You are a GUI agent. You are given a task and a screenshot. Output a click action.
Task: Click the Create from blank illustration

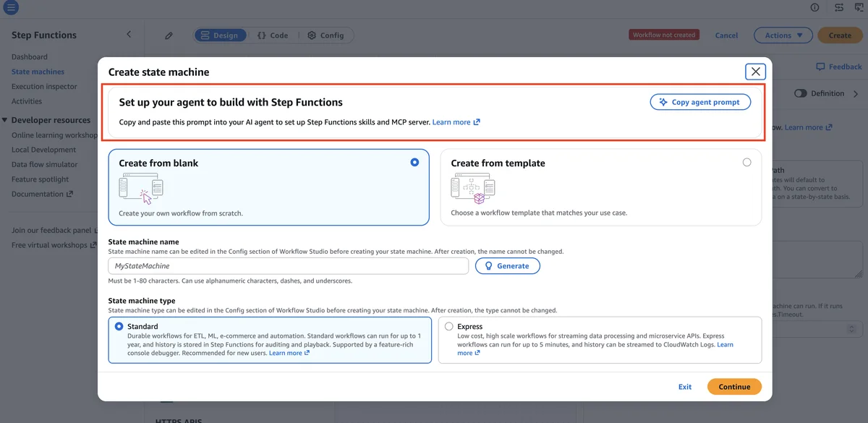pos(141,189)
